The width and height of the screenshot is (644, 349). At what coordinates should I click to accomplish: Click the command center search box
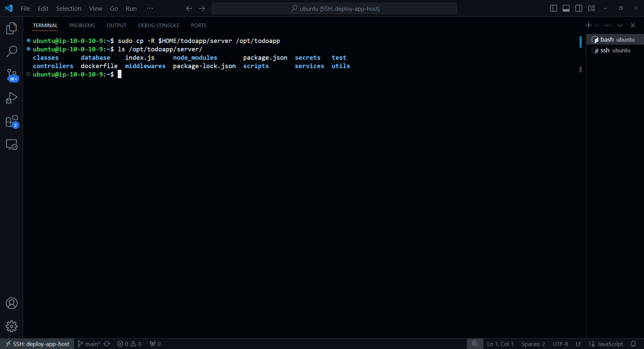point(334,8)
